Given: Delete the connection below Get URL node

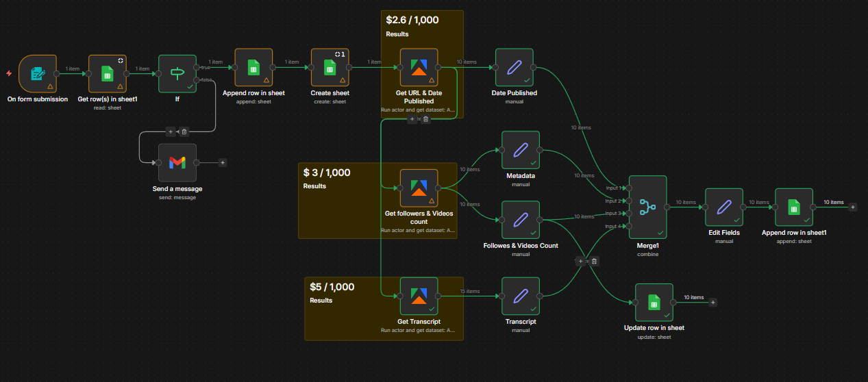Looking at the screenshot, I should [425, 119].
